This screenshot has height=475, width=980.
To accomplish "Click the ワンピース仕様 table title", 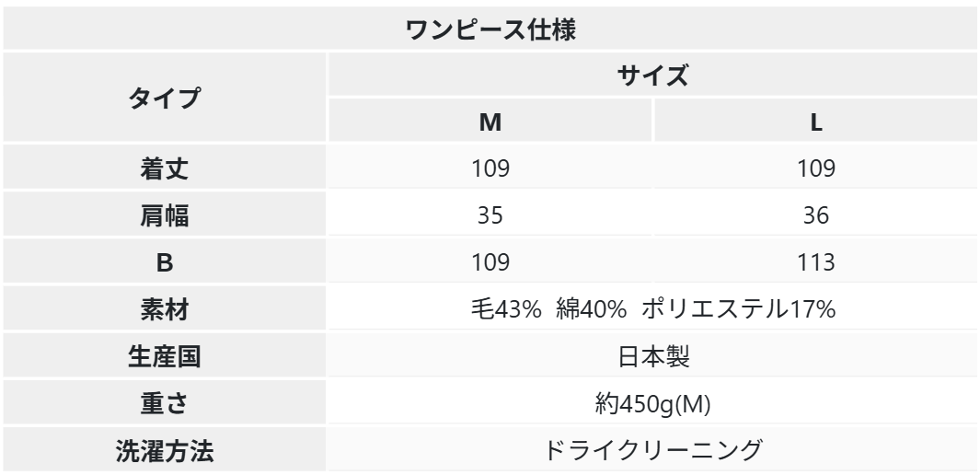I will pos(490,29).
